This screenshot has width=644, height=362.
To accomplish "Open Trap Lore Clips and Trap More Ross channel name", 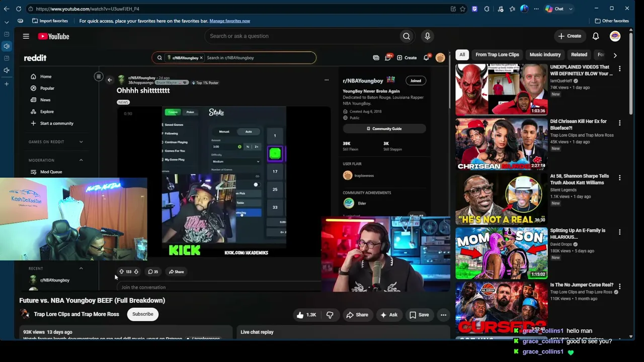I will click(76, 314).
